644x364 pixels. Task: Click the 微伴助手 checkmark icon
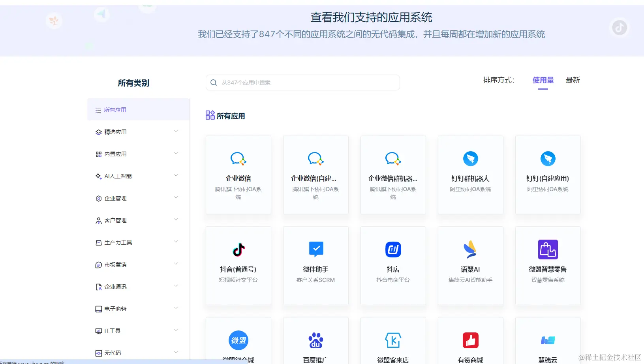[316, 250]
